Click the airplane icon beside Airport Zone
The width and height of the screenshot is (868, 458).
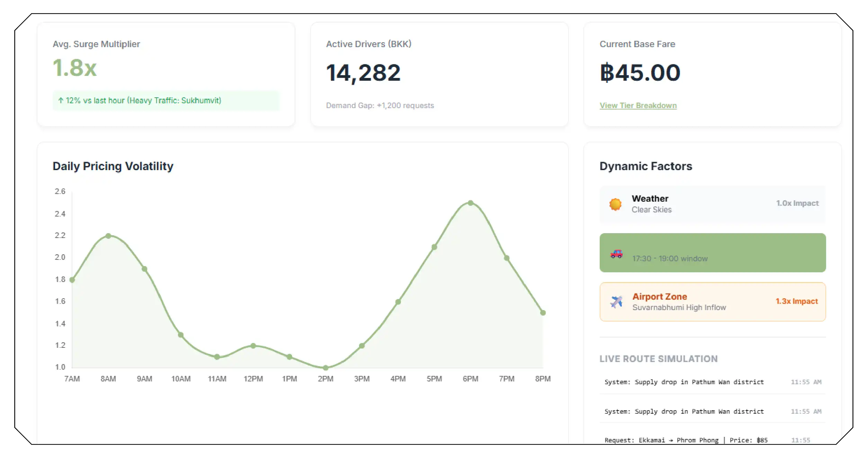[x=617, y=301]
